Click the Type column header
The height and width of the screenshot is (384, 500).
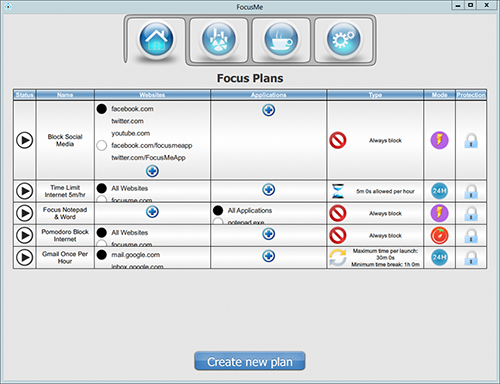point(375,95)
